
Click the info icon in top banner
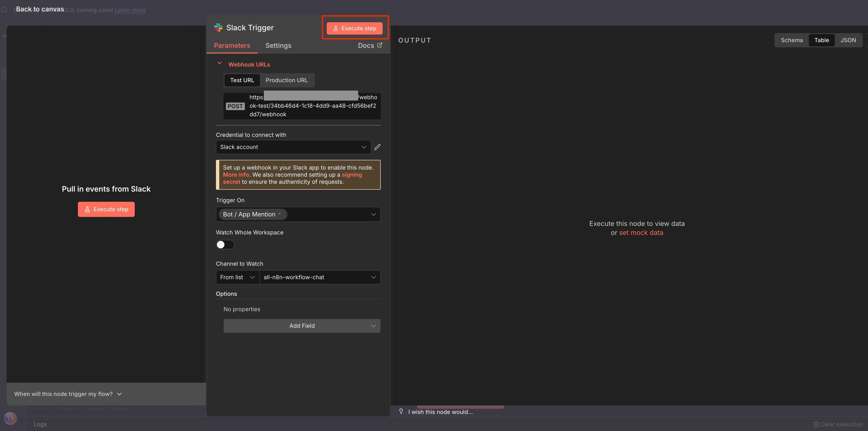click(4, 10)
